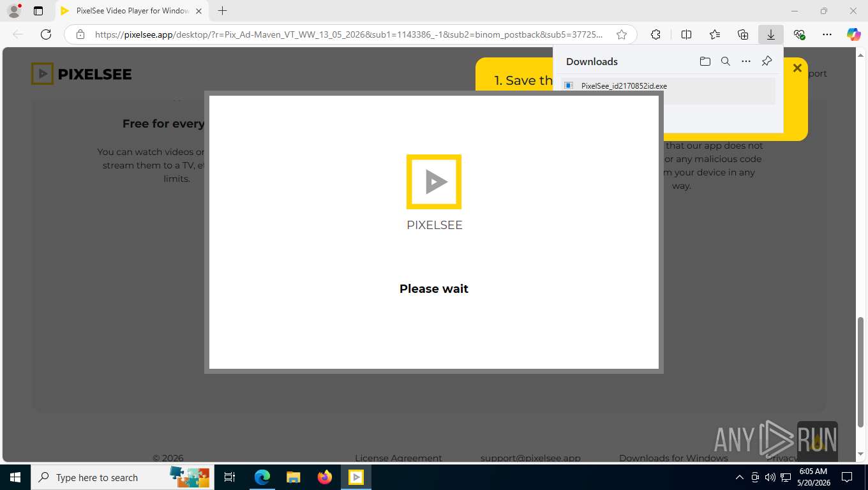Viewport: 868px width, 490px height.
Task: Add this page to favorites star
Action: pos(622,34)
